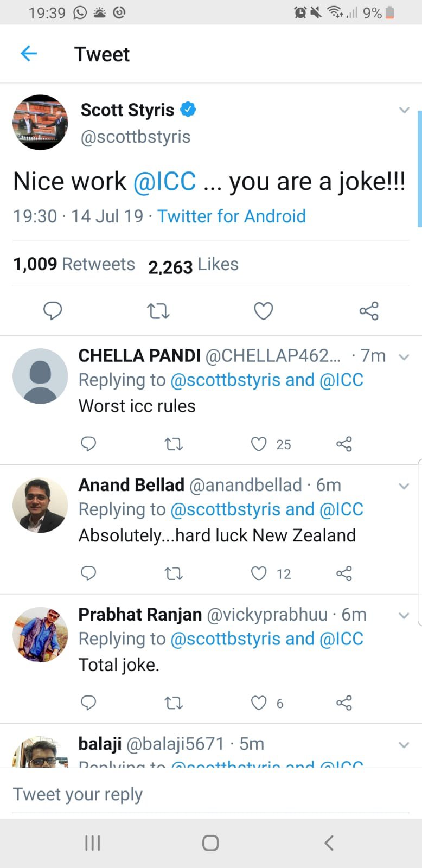This screenshot has height=868, width=422.
Task: Expand options chevron on CHELLA PANDI's reply
Action: pyautogui.click(x=404, y=357)
